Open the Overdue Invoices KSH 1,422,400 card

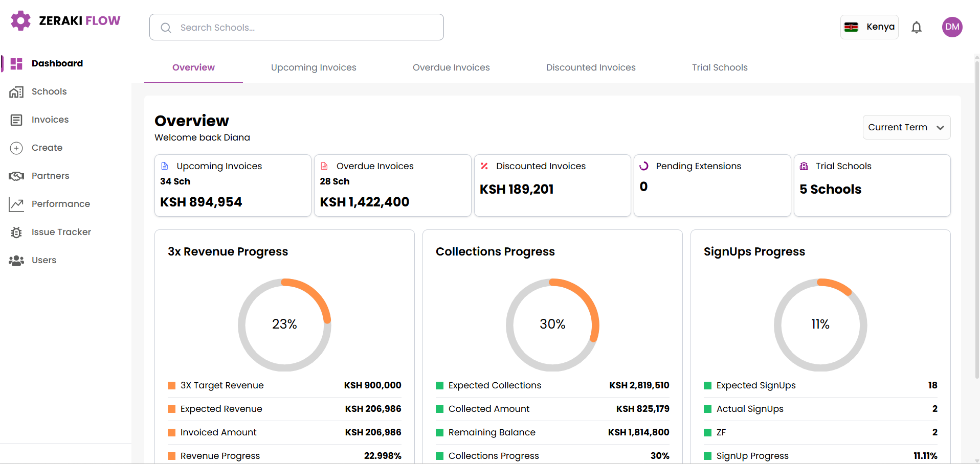click(x=393, y=185)
